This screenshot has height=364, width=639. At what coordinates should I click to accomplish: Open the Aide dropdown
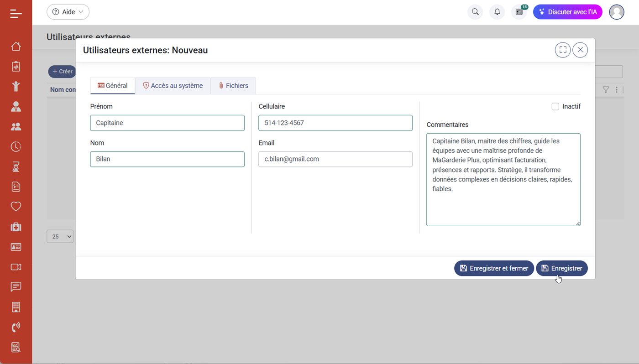click(68, 11)
